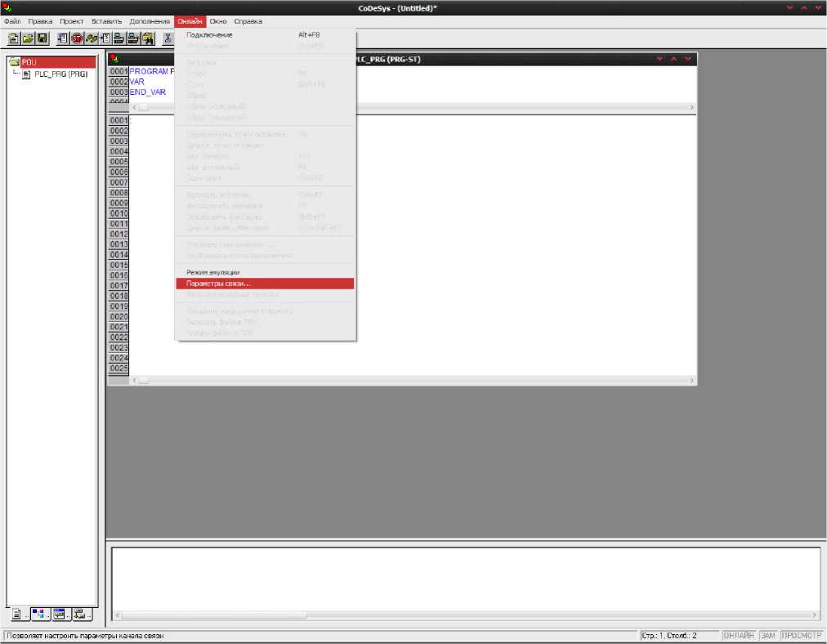
Task: Choose Параметры связи... menu entry
Action: (x=265, y=284)
